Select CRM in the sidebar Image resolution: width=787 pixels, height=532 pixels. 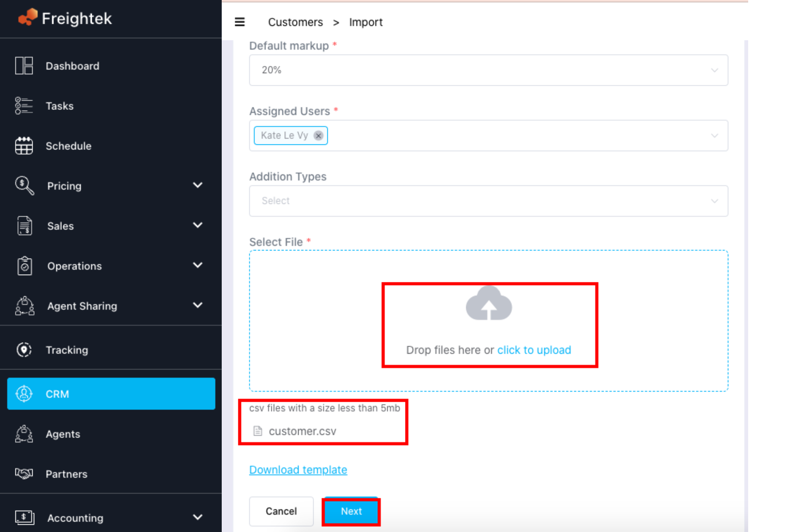pos(111,394)
